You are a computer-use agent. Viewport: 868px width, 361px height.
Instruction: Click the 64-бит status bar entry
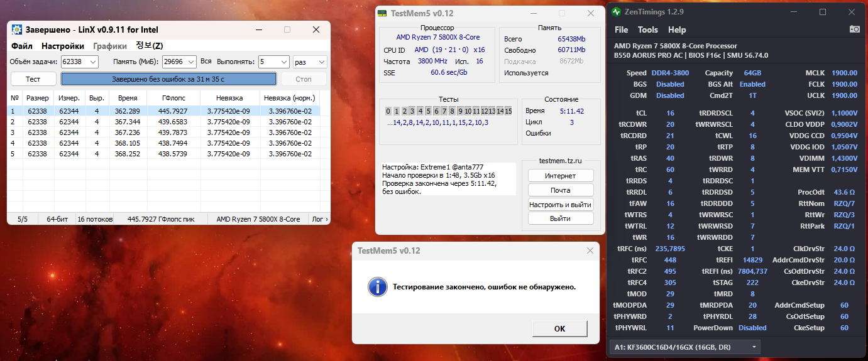pos(57,219)
